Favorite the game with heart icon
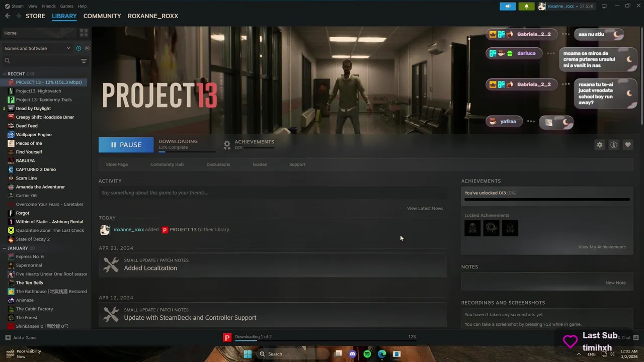This screenshot has height=362, width=644. (x=627, y=145)
